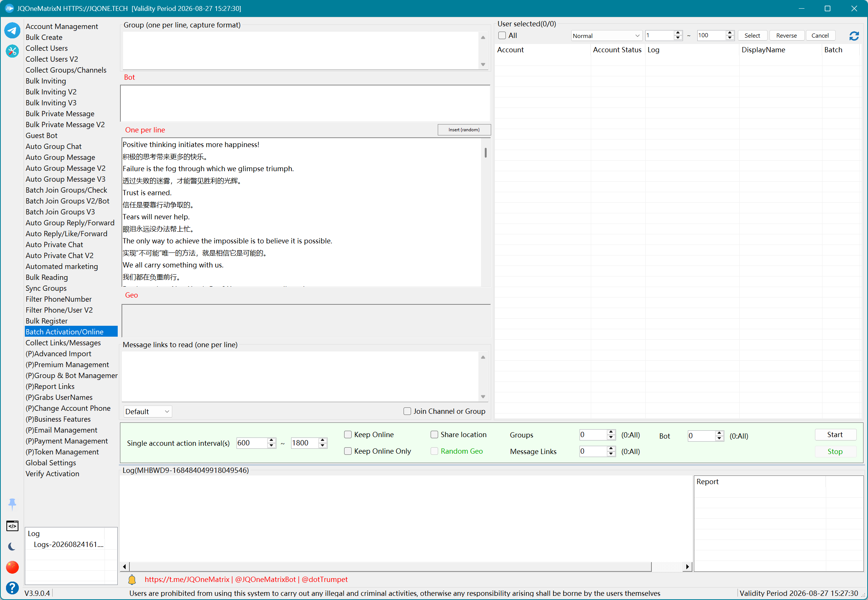Open Account Management section
Image resolution: width=868 pixels, height=600 pixels.
point(62,26)
